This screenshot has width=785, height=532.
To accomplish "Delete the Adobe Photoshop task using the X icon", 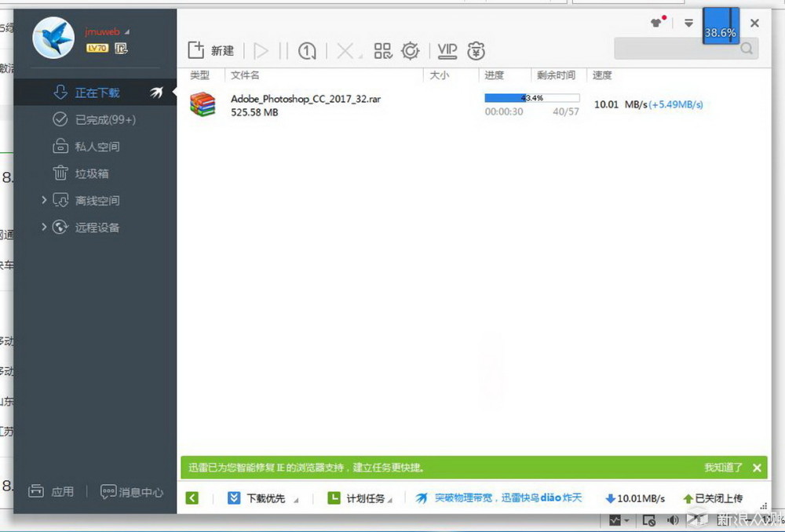I will [344, 49].
